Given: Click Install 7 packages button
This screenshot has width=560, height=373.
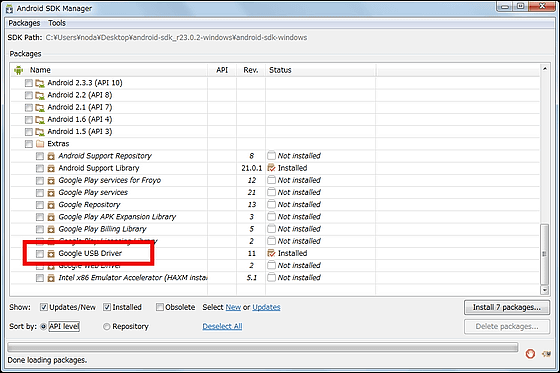Looking at the screenshot, I should click(x=507, y=307).
